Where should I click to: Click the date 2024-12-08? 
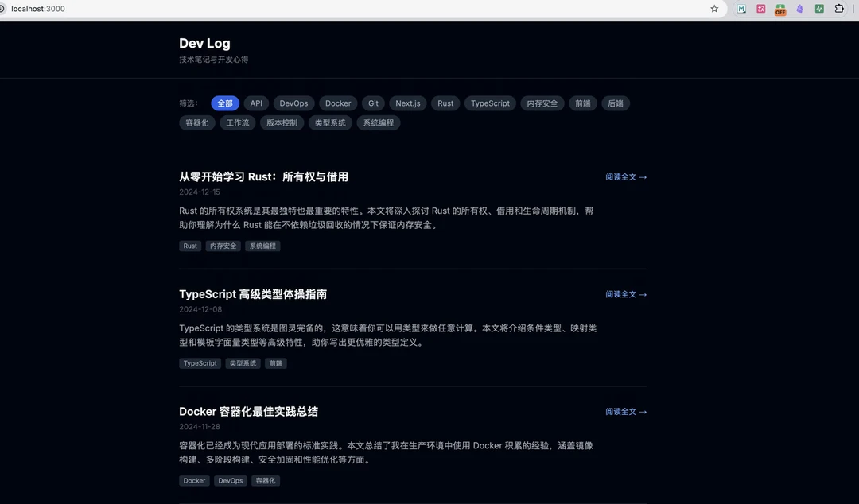click(x=200, y=309)
